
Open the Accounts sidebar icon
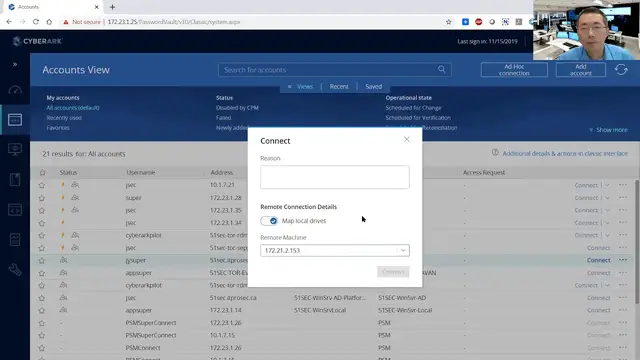click(15, 120)
